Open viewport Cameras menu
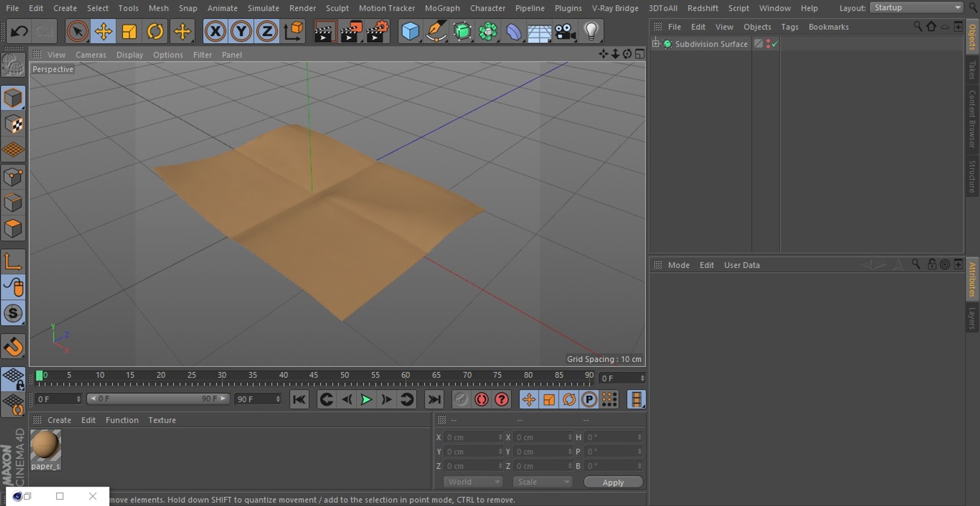Image resolution: width=980 pixels, height=506 pixels. [x=91, y=55]
